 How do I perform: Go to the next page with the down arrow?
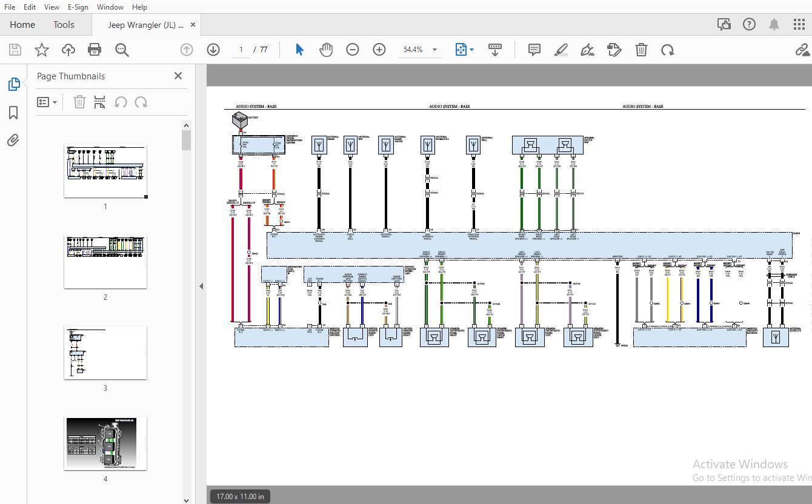click(x=213, y=50)
